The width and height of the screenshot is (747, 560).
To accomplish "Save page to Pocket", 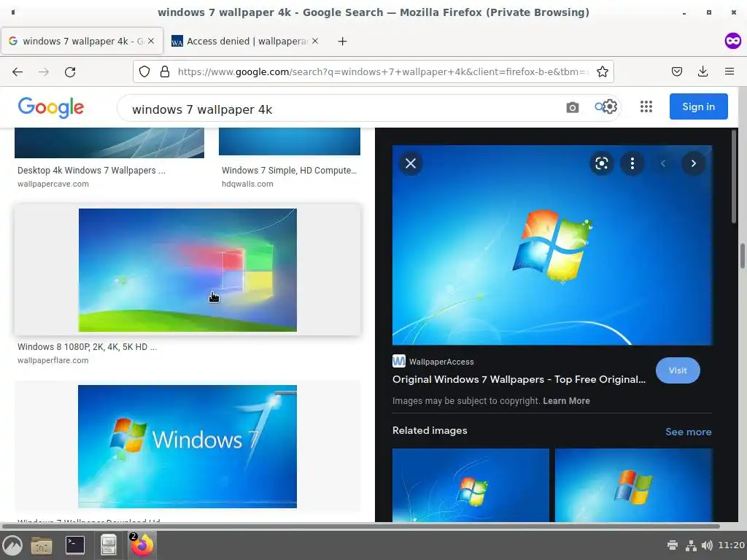I will point(676,72).
